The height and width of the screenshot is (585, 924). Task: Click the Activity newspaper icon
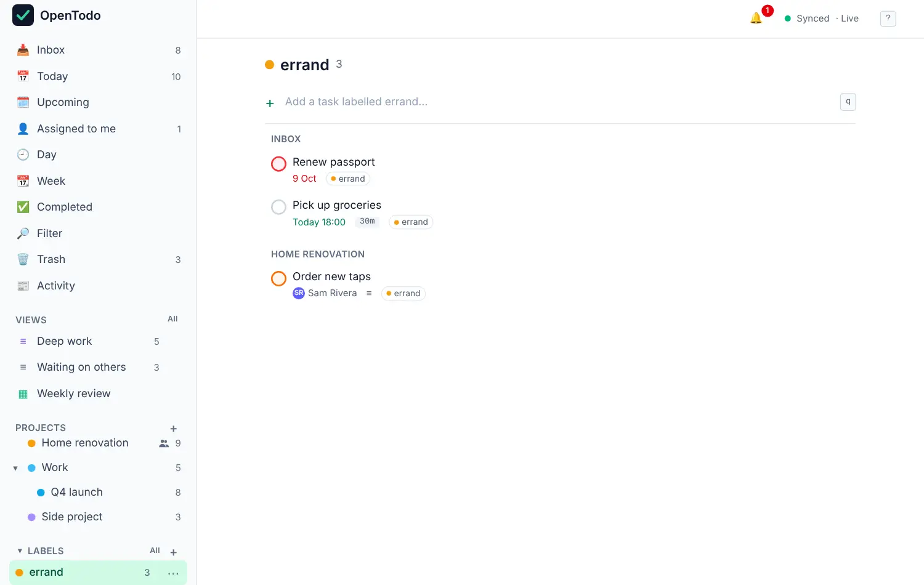[23, 286]
